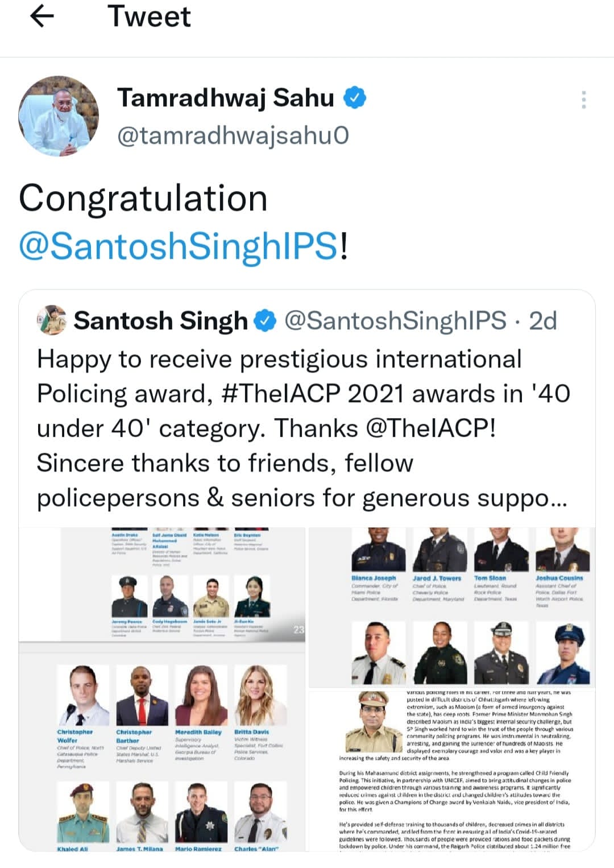Tap the Santosh Singh name in quoted tweet
Screen dimensions: 614x868
(160, 321)
